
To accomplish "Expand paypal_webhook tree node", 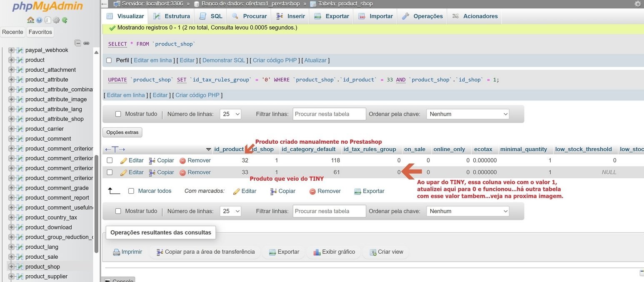I will (11, 50).
